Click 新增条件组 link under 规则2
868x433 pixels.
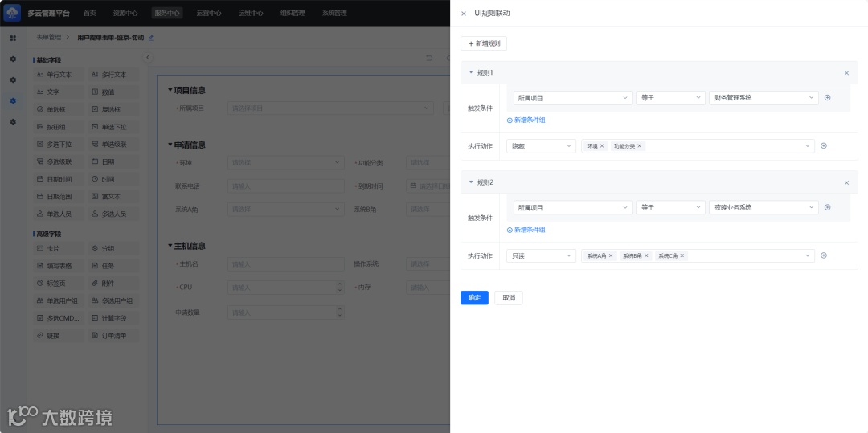[526, 230]
